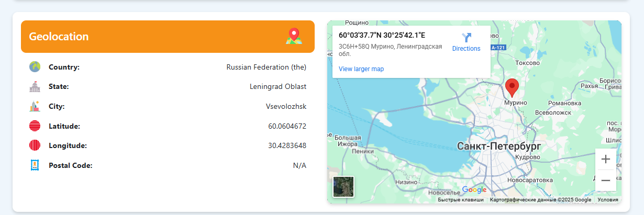Viewport: 644px width, 215px height.
Task: Click the N/A postal code value
Action: point(300,165)
